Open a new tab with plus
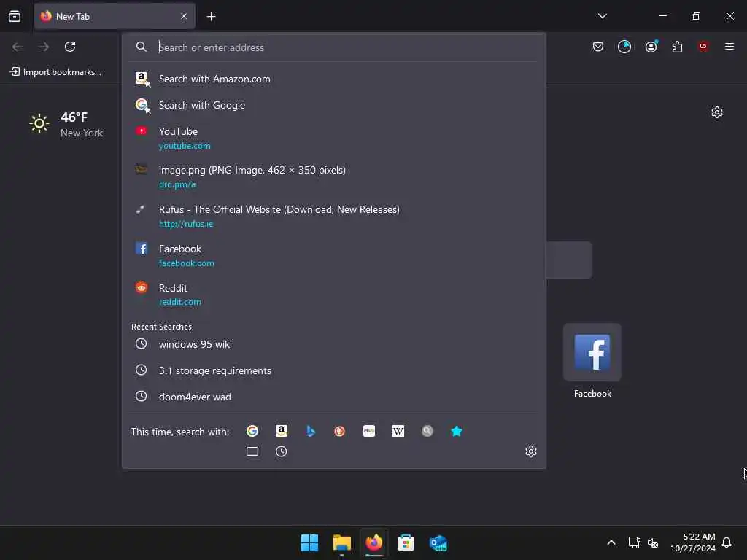This screenshot has width=747, height=560. tap(211, 17)
